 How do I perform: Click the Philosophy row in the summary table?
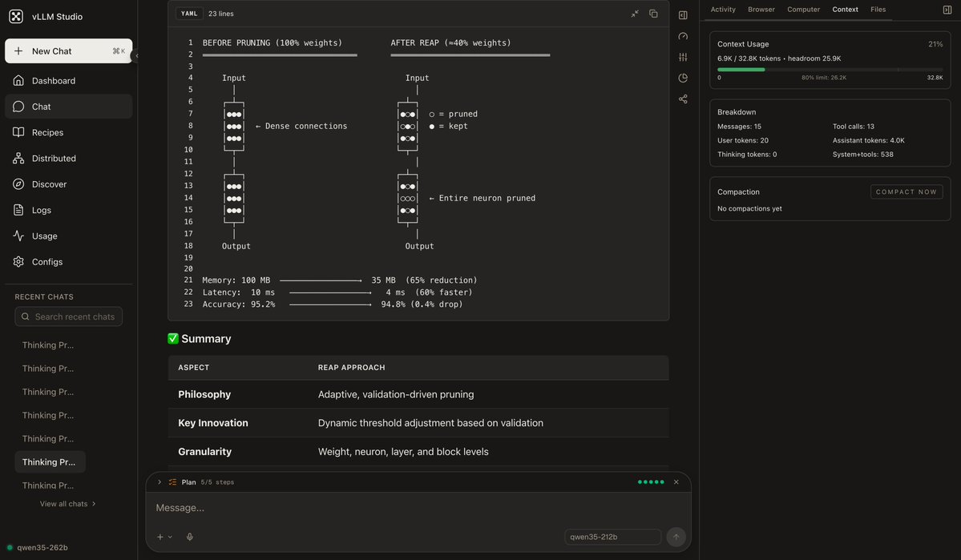click(x=418, y=395)
